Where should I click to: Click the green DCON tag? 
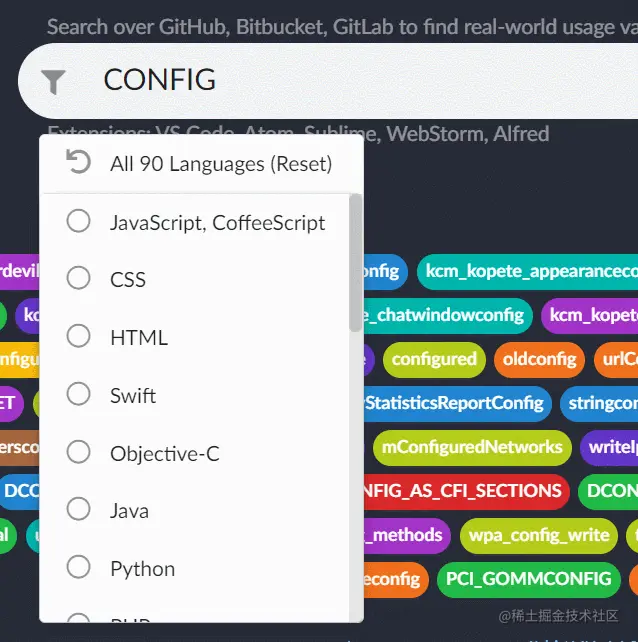click(608, 492)
